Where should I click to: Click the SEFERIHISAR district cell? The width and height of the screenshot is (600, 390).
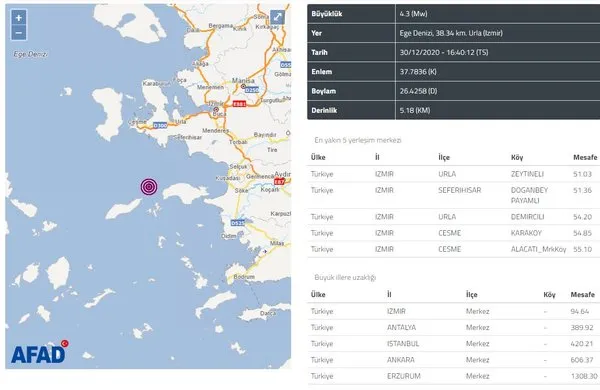pos(460,190)
